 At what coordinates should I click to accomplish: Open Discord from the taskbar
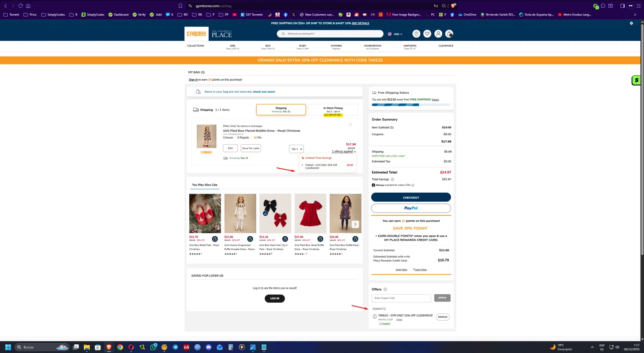pyautogui.click(x=209, y=347)
